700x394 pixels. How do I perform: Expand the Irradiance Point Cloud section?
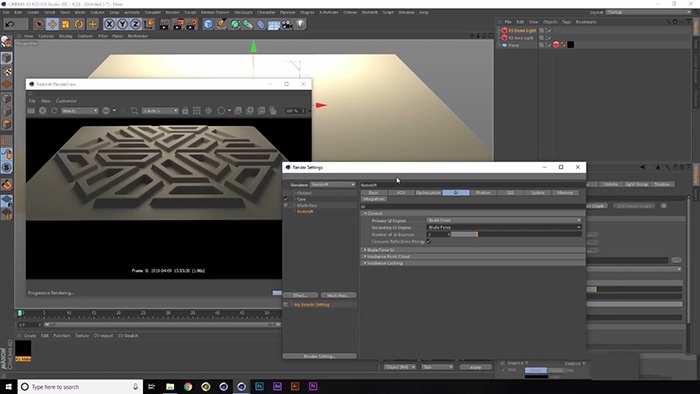(365, 257)
